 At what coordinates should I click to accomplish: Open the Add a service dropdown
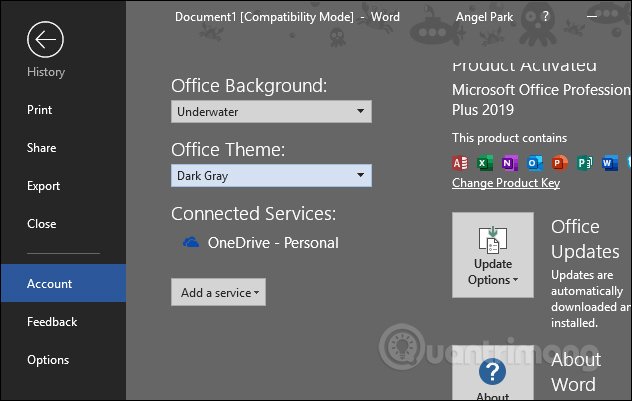coord(218,292)
